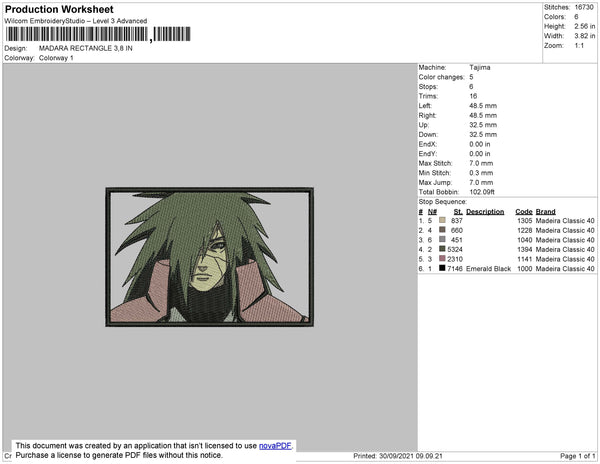Click the thread code '1305'
600x464 pixels.
tap(525, 221)
